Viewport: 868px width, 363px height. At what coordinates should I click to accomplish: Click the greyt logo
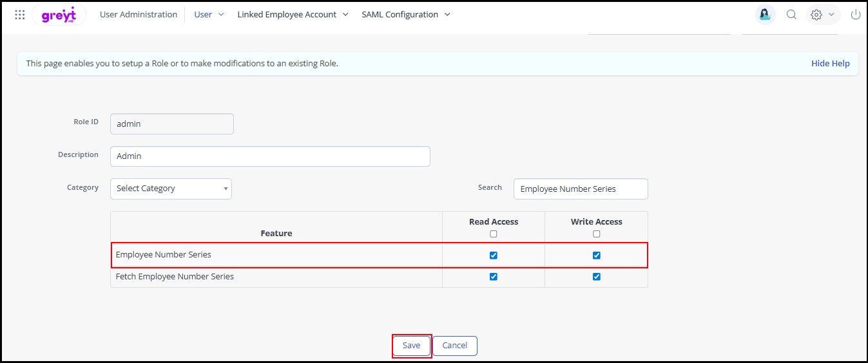[59, 15]
